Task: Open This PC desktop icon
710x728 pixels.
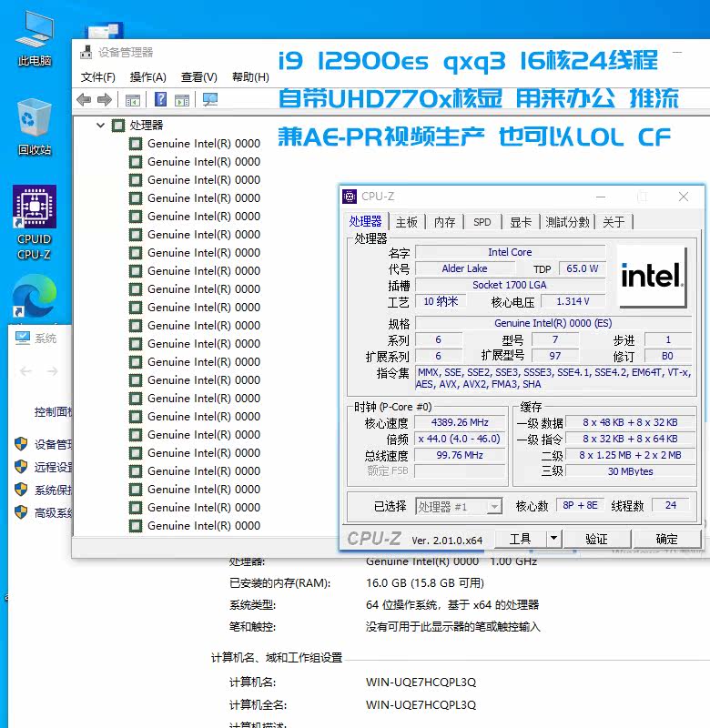Action: (x=35, y=39)
